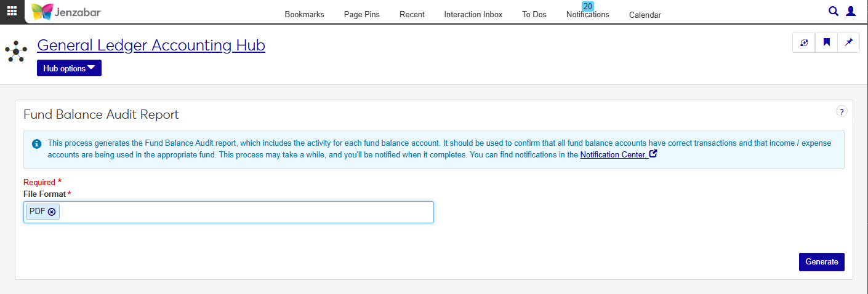Open General Ledger Accounting Hub link
The height and width of the screenshot is (294, 868).
pyautogui.click(x=151, y=45)
